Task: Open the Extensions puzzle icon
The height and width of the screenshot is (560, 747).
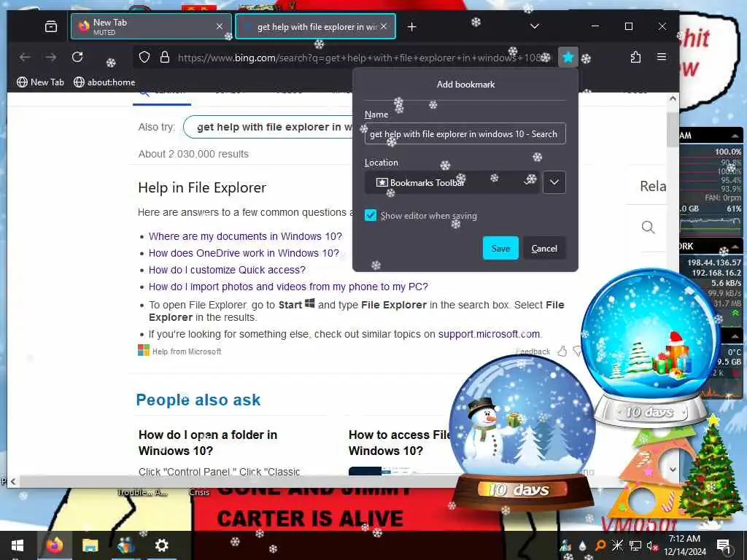Action: [635, 58]
